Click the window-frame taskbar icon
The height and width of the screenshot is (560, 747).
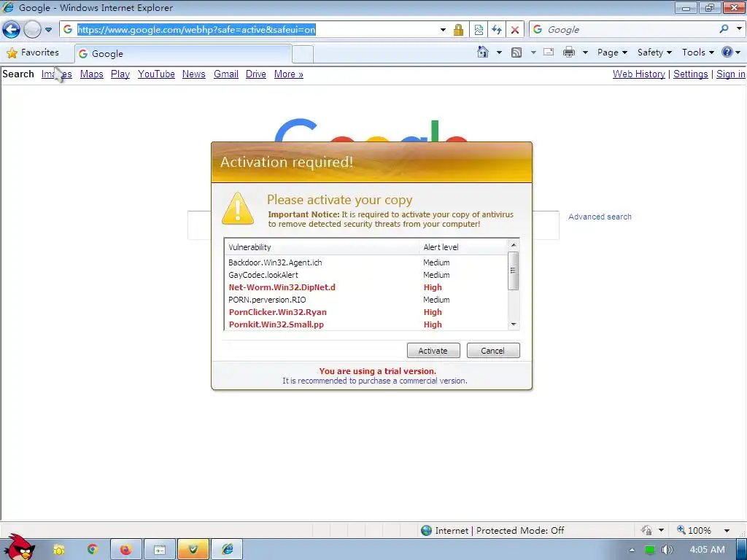pos(160,550)
